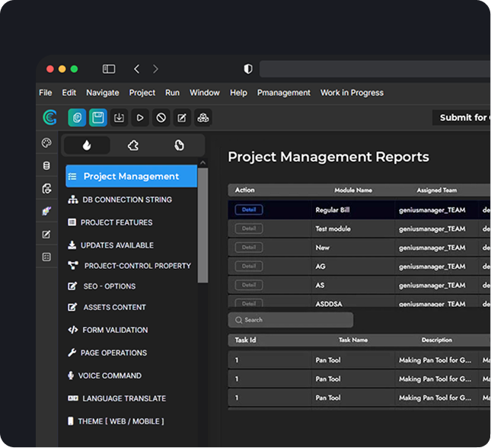Go forward with the right chevron
The height and width of the screenshot is (448, 491).
click(155, 69)
